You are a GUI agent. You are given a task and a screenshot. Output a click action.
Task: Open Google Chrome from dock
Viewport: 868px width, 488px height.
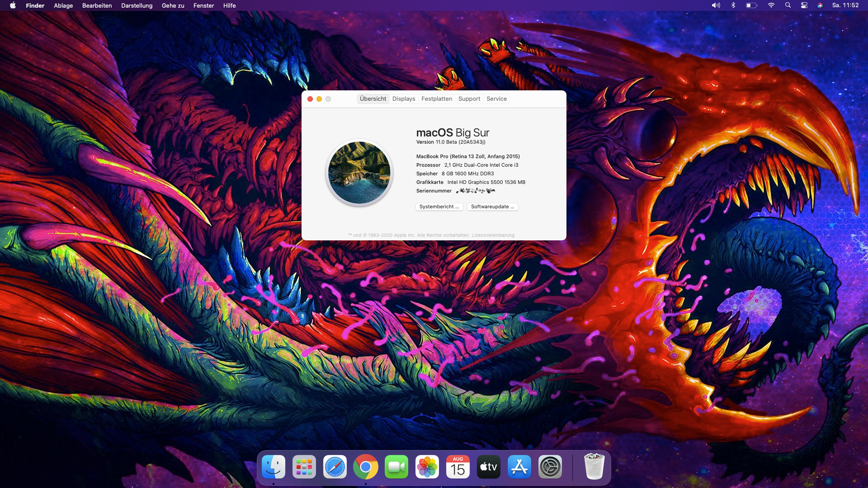pos(366,467)
